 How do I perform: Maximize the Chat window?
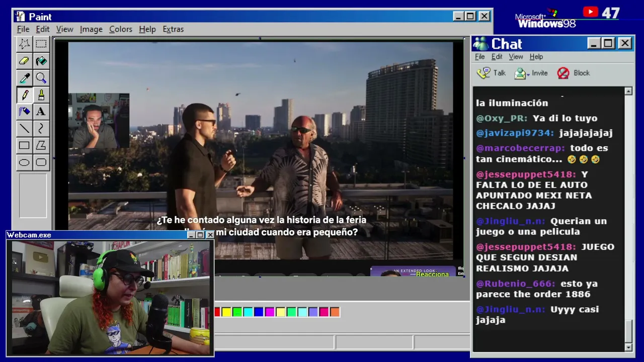click(608, 44)
